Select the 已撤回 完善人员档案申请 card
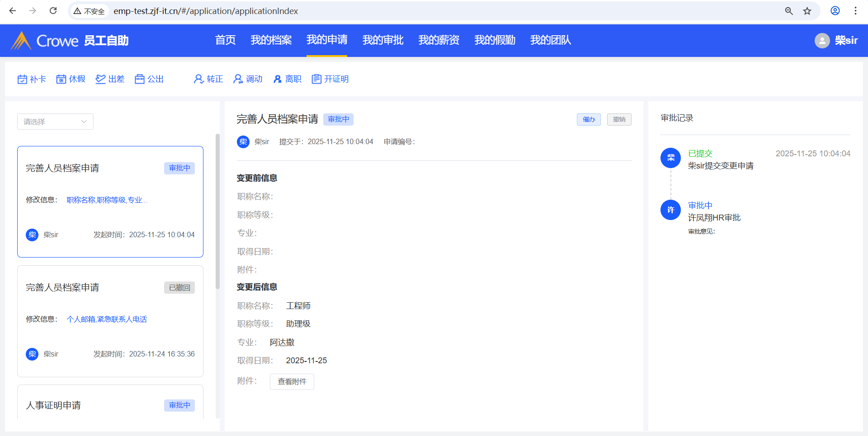The image size is (868, 436). [110, 321]
